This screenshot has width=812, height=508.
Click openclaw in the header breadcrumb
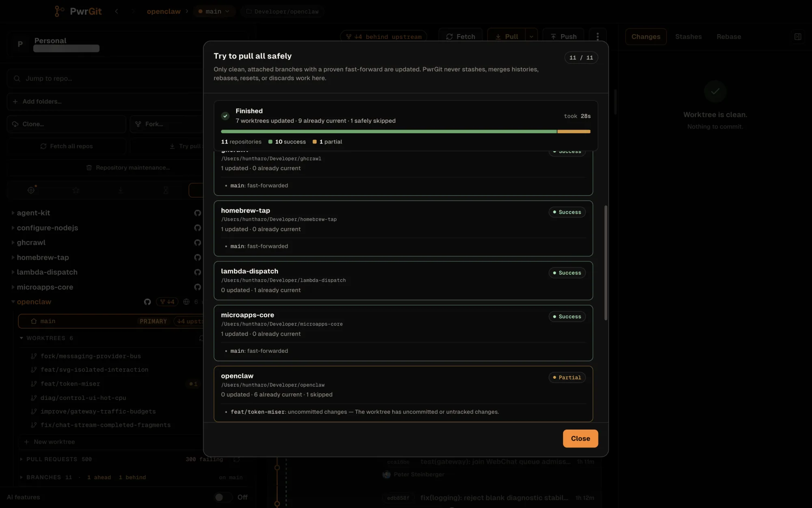click(164, 11)
